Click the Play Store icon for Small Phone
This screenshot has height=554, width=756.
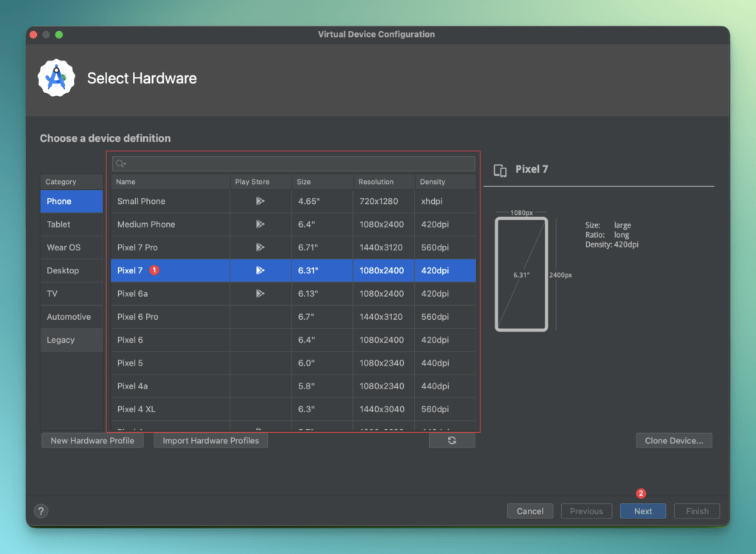pos(260,201)
